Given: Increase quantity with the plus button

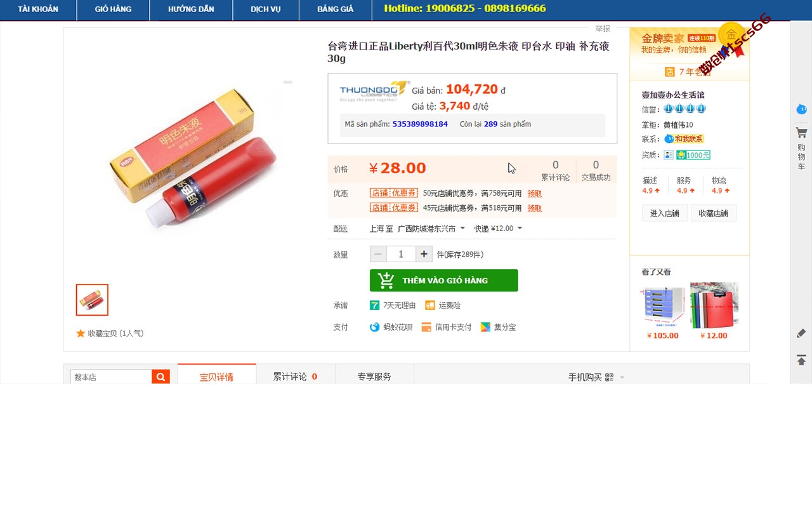Looking at the screenshot, I should [x=424, y=254].
